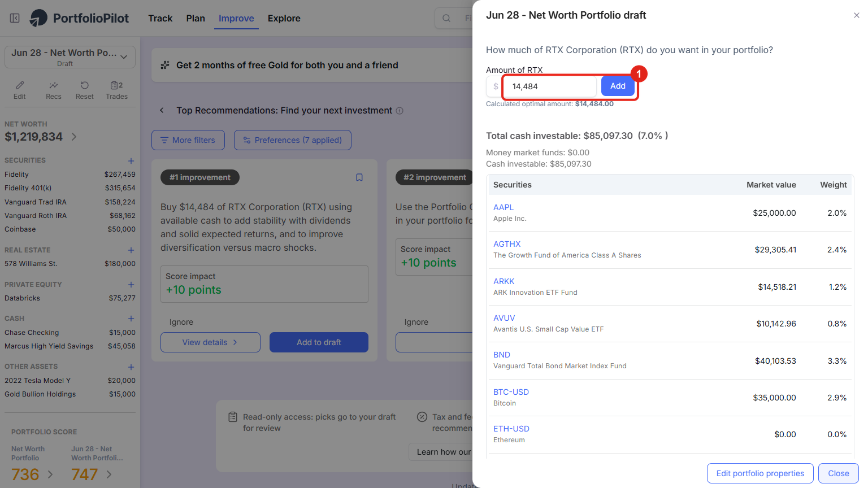Expand the Net Worth details chevron
This screenshot has height=488, width=868.
pos(74,137)
